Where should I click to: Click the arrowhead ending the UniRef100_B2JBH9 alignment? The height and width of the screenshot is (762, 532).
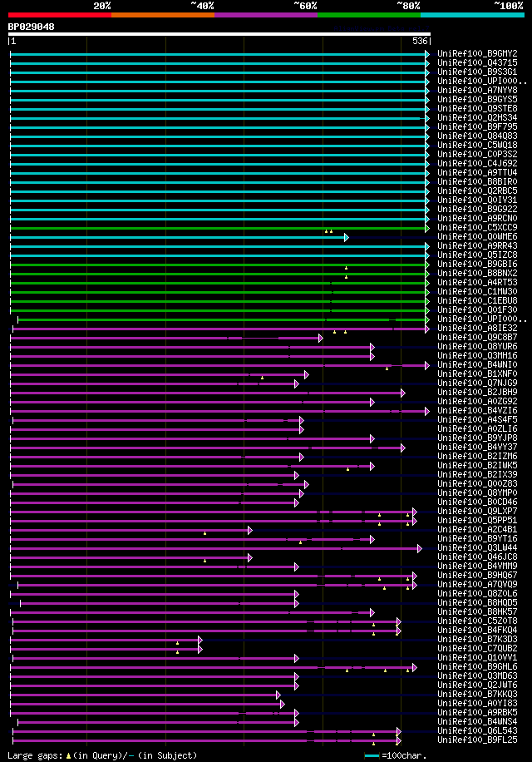point(403,393)
